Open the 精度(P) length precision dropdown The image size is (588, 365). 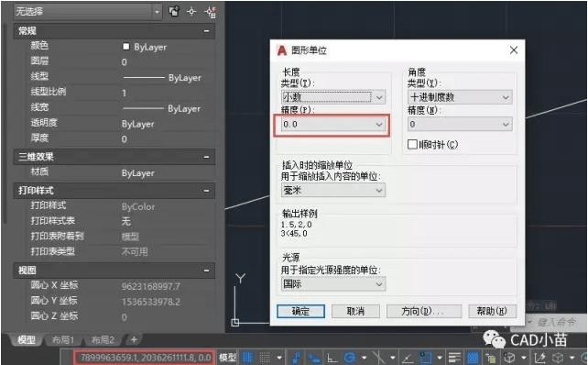332,125
